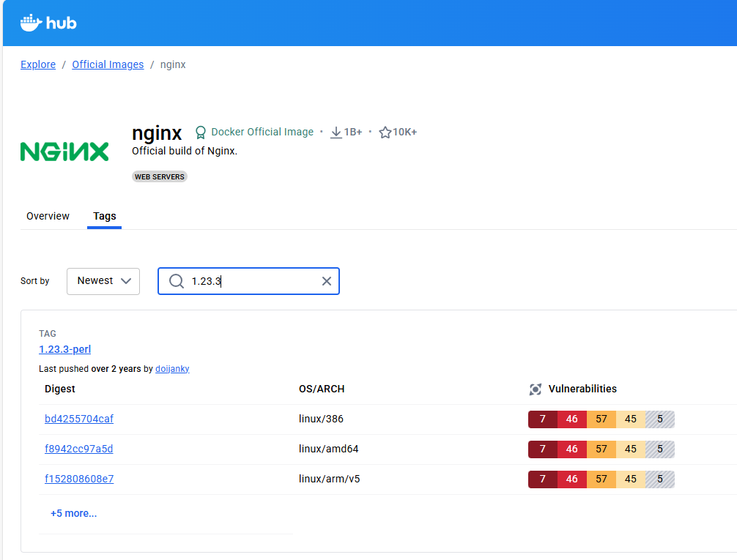Viewport: 737px width, 560px height.
Task: Click the star icon beside 10K+
Action: point(385,132)
